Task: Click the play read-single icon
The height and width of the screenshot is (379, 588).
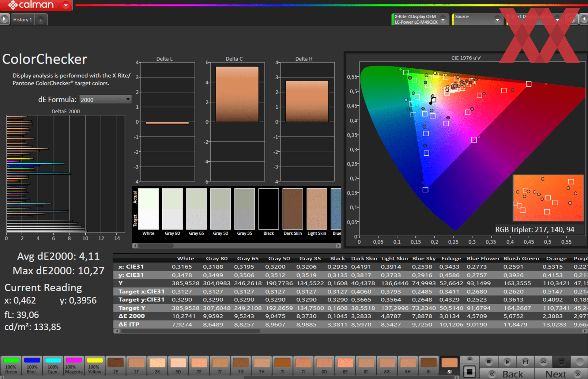Action: pyautogui.click(x=507, y=362)
